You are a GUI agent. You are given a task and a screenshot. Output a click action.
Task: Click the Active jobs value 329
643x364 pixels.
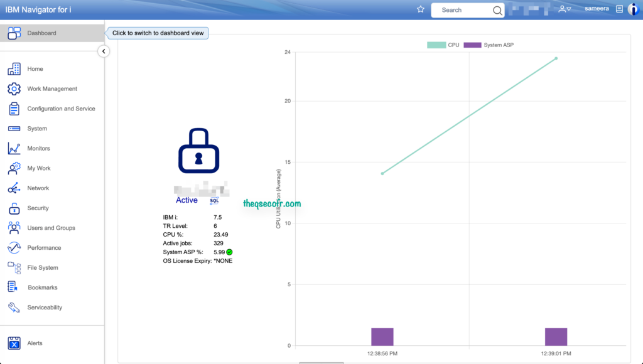click(218, 244)
